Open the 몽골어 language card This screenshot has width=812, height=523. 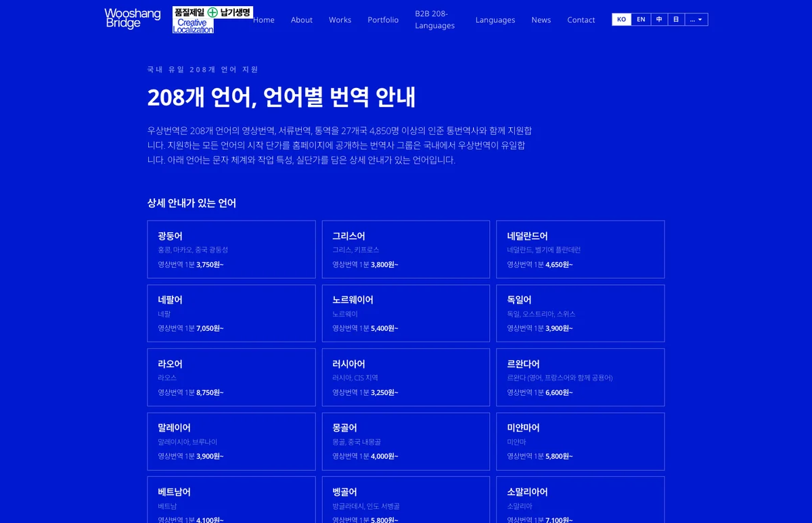tap(406, 441)
